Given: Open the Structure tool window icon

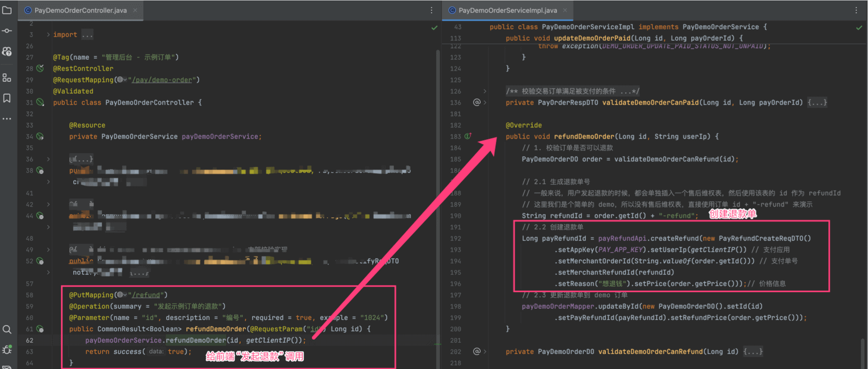Looking at the screenshot, I should click(7, 78).
